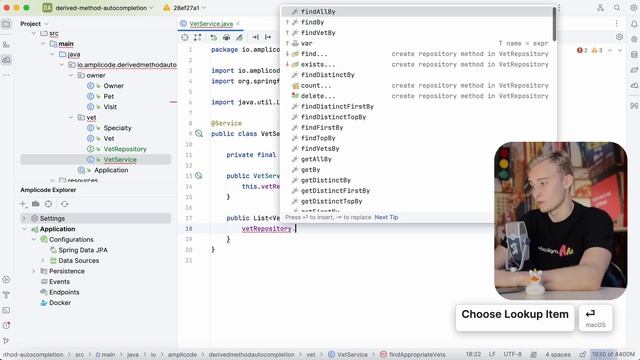Click the refresh icon in Amplicode Explorer
This screenshot has height=360, width=640.
click(64, 204)
